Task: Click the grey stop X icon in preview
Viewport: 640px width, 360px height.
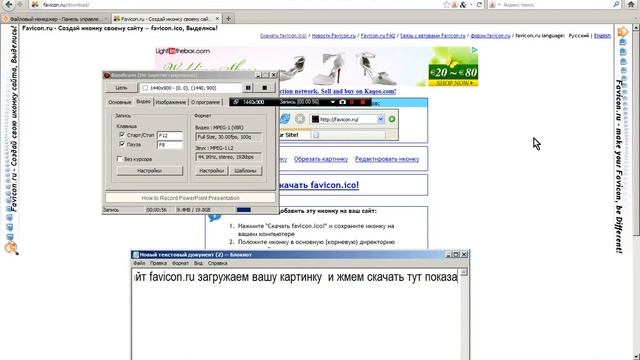Action: pyautogui.click(x=300, y=119)
